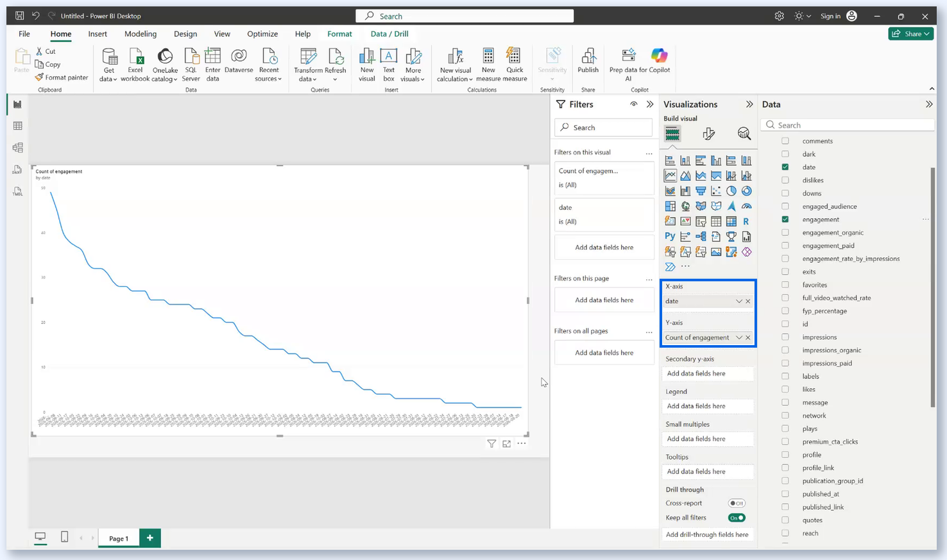
Task: Pick the Clustered column chart visual
Action: [716, 160]
